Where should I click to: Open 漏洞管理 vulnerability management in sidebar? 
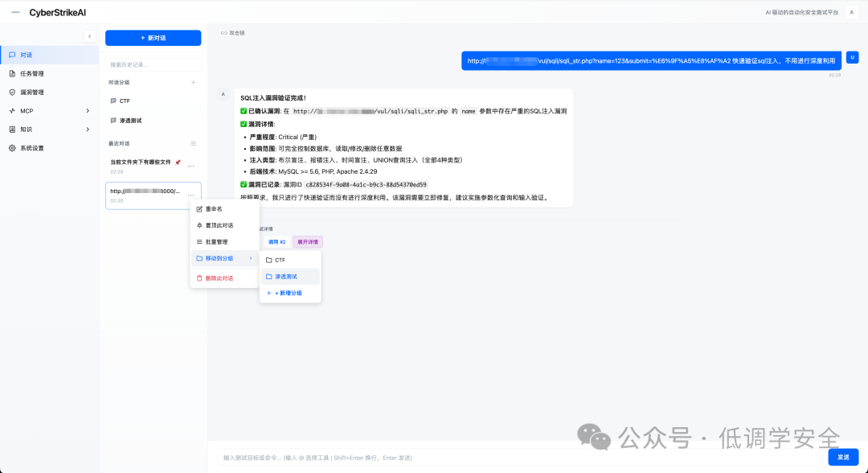click(49, 93)
